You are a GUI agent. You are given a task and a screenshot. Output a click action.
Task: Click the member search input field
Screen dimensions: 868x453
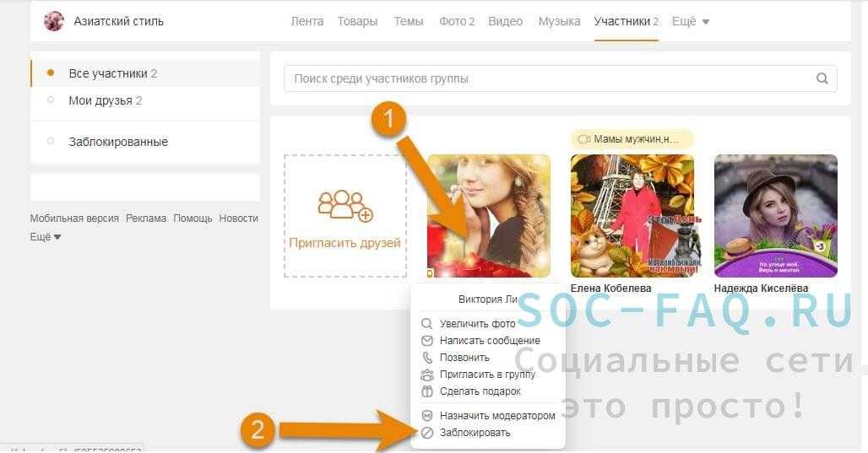tap(549, 78)
